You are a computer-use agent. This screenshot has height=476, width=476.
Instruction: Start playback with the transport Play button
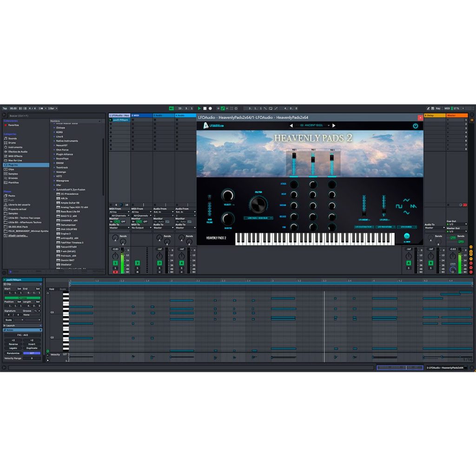(x=199, y=108)
